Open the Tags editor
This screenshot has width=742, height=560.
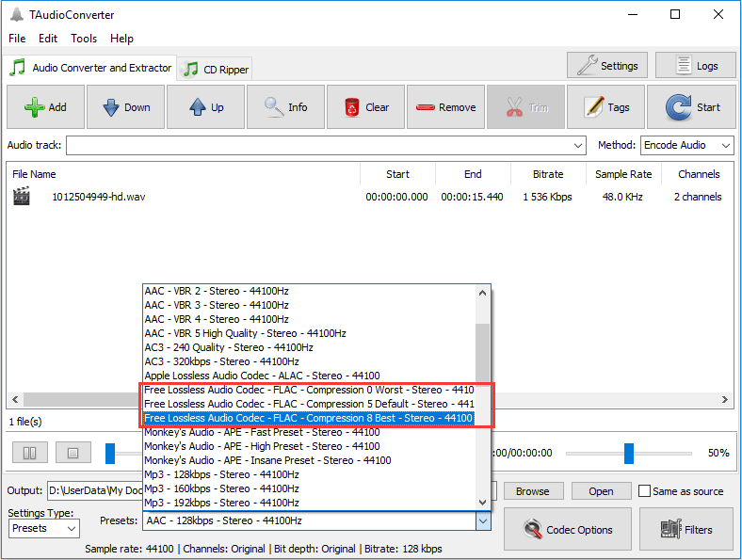click(x=605, y=107)
